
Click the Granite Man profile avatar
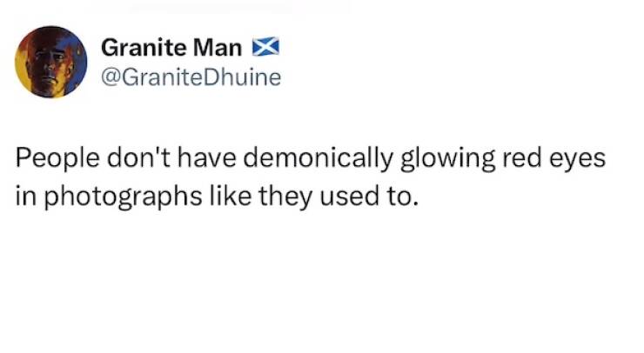(51, 61)
